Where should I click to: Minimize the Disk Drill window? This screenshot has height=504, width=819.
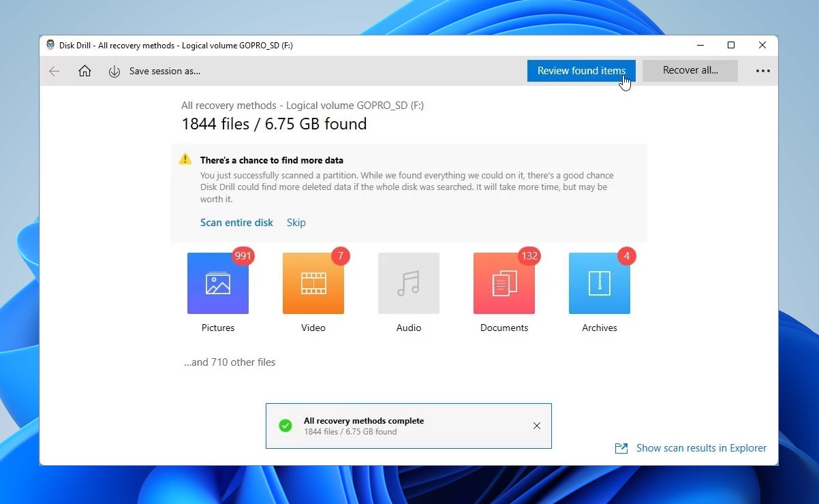(700, 46)
